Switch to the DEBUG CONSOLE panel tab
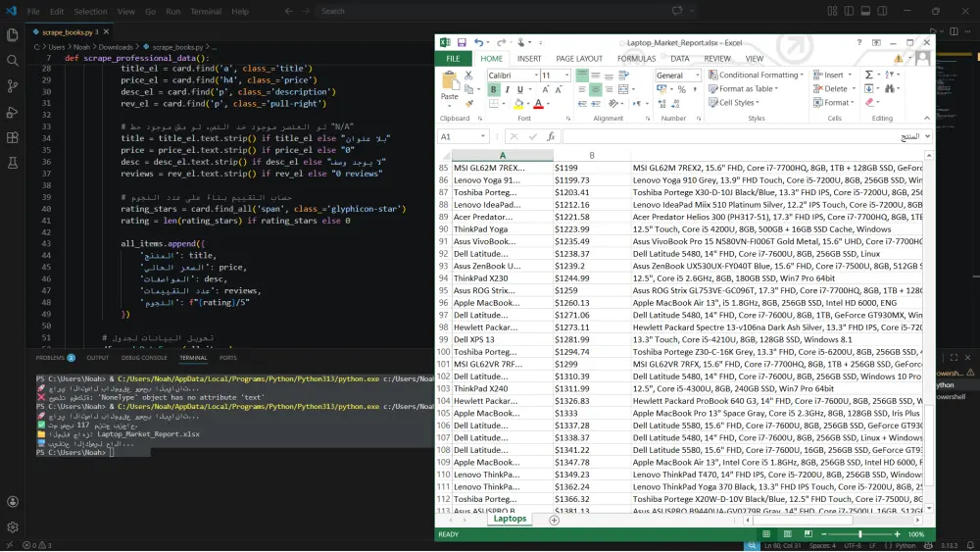980x552 pixels. [144, 358]
